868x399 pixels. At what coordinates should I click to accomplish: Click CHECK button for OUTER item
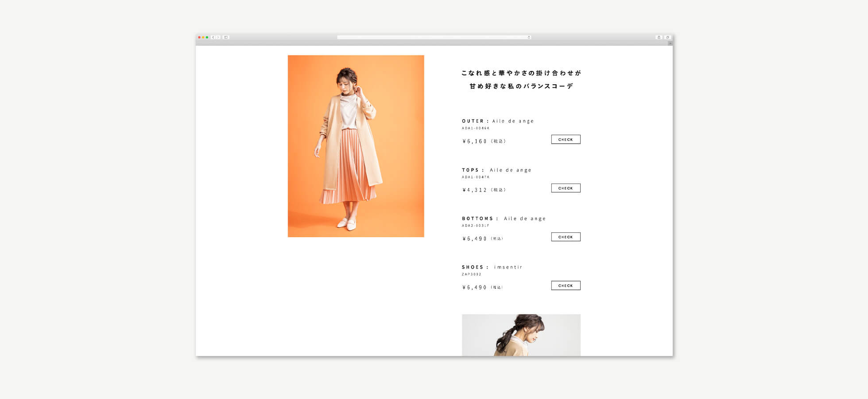[x=566, y=139]
